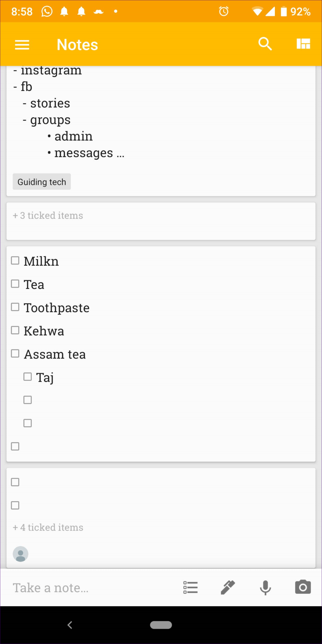Tap the search magnifier icon
The image size is (322, 644).
click(265, 44)
